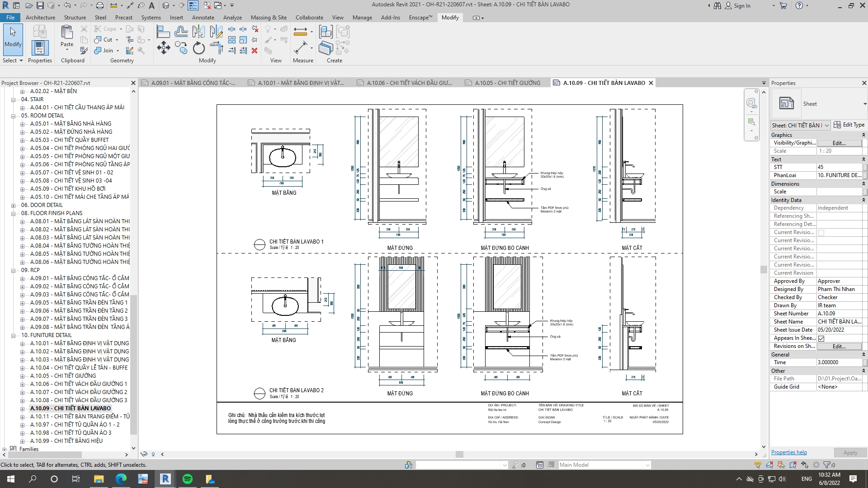The image size is (868, 488).
Task: Select the Move tool
Action: (163, 47)
